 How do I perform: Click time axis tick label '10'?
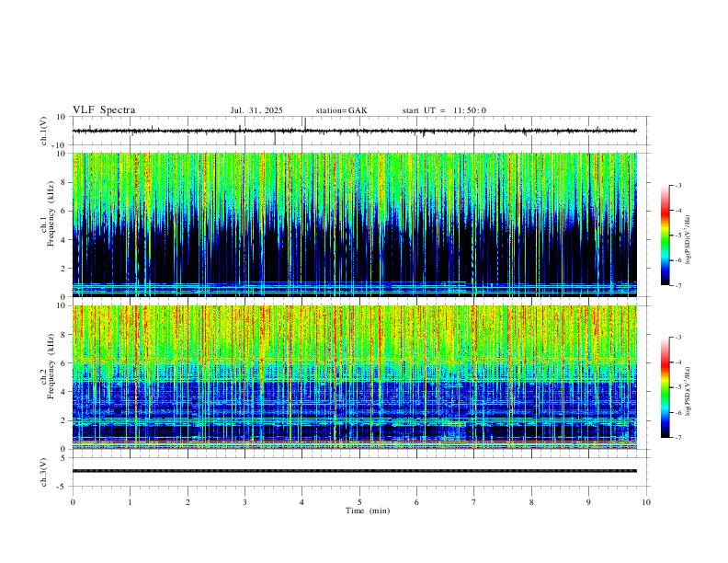pyautogui.click(x=646, y=502)
